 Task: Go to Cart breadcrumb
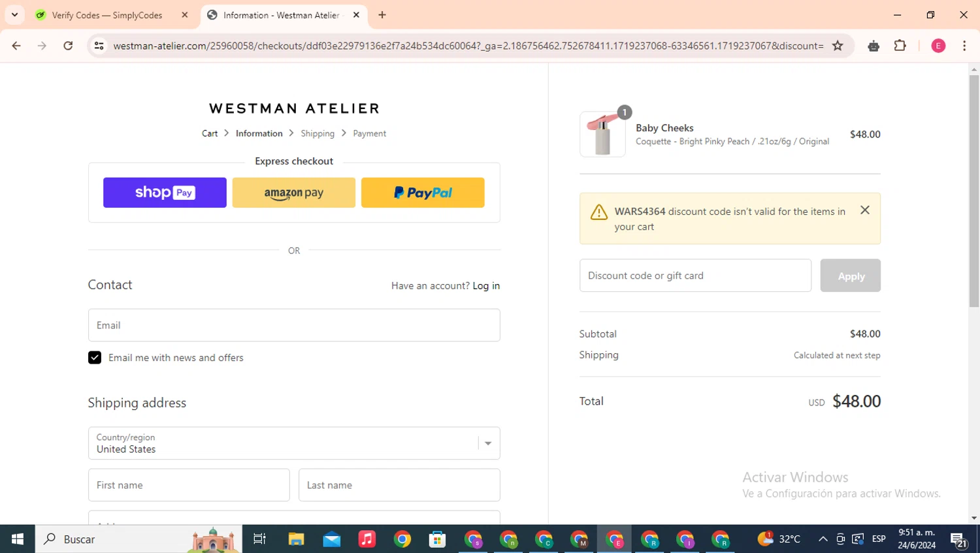(210, 133)
